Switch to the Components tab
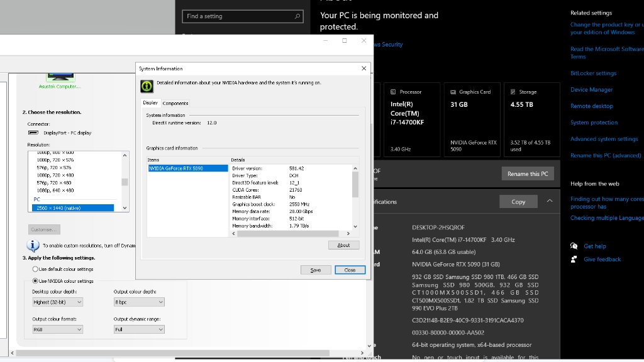Viewport: 644px width, 362px height. point(175,103)
